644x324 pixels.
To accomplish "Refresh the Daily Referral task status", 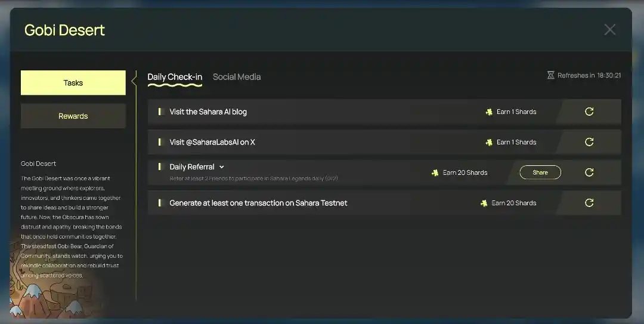I will (x=589, y=172).
